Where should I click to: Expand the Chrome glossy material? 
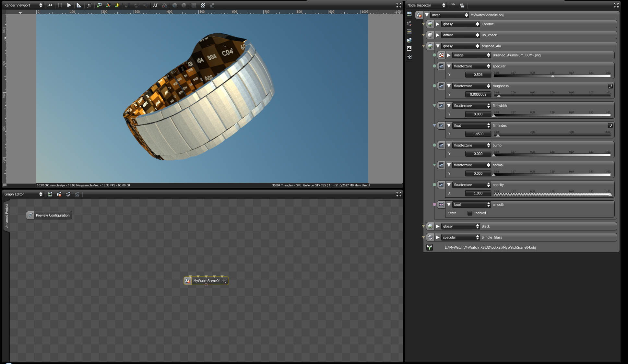click(438, 24)
